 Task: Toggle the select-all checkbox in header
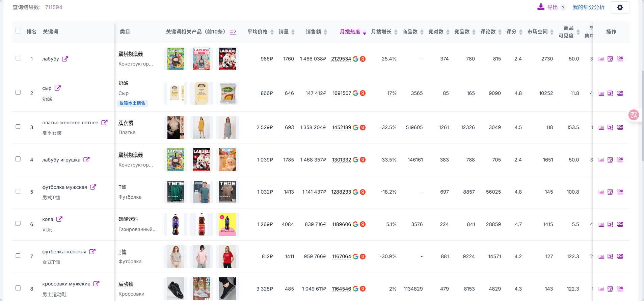tap(18, 31)
